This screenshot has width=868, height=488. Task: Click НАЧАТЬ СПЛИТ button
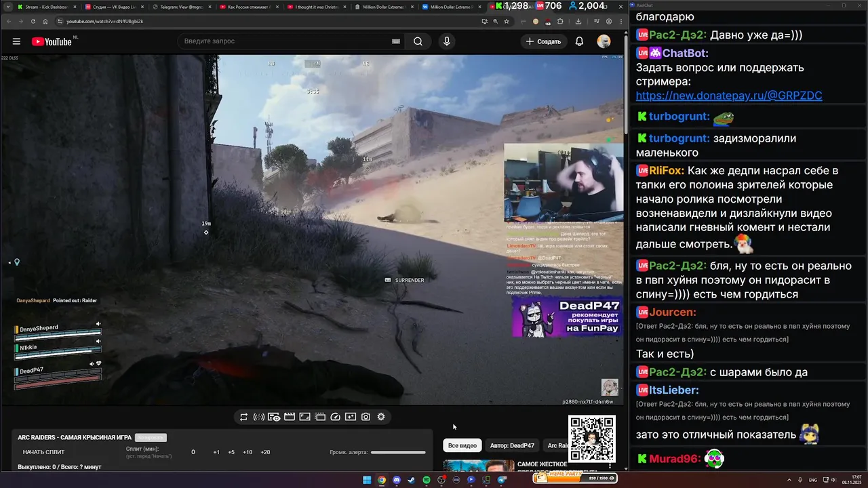point(43,452)
